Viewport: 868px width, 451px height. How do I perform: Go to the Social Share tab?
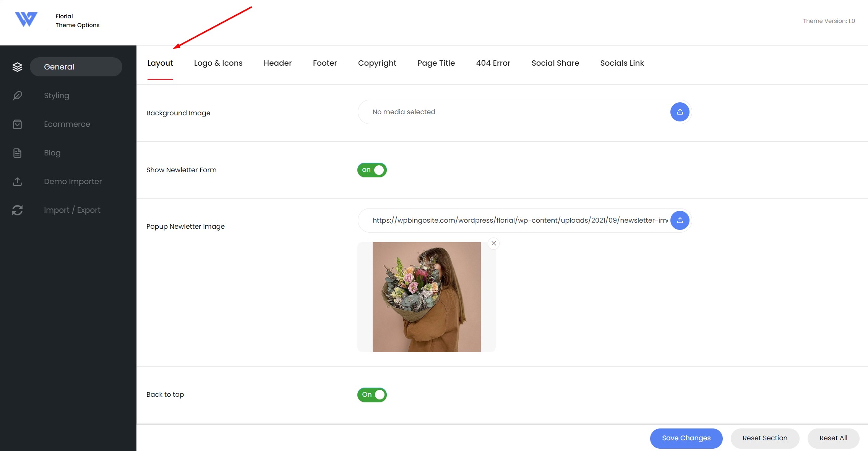pos(555,63)
